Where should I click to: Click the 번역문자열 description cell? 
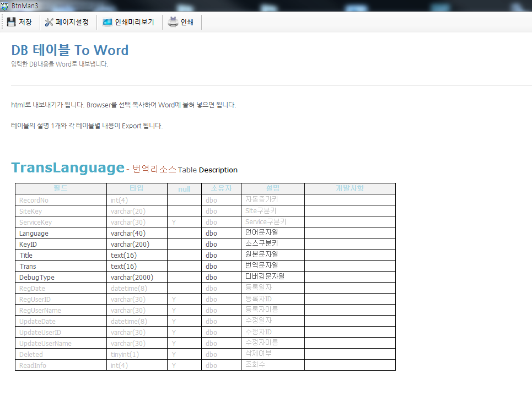(273, 266)
